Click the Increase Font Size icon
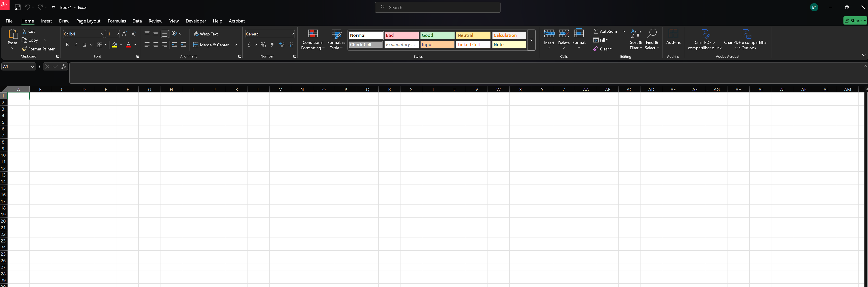Image resolution: width=868 pixels, height=287 pixels. 124,34
